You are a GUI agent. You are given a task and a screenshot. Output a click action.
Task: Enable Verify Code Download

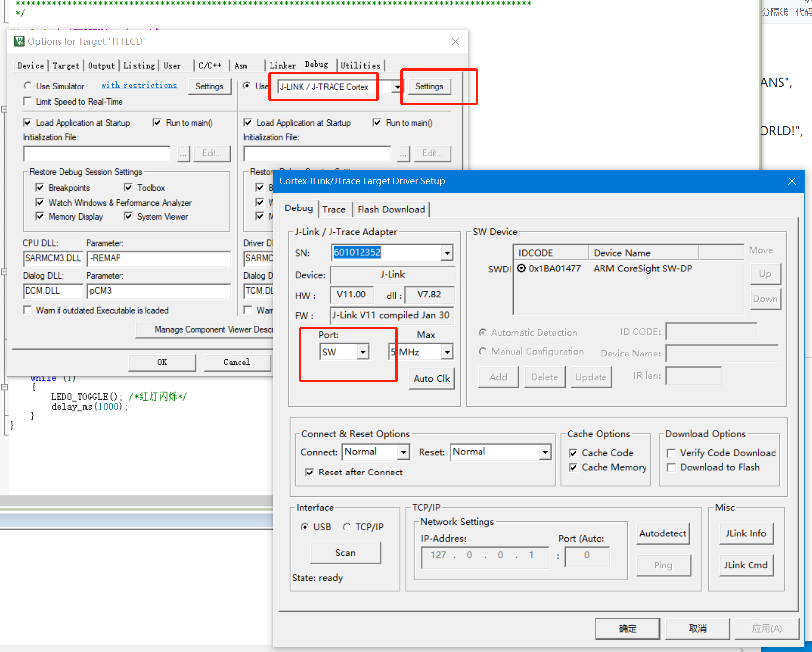point(671,453)
